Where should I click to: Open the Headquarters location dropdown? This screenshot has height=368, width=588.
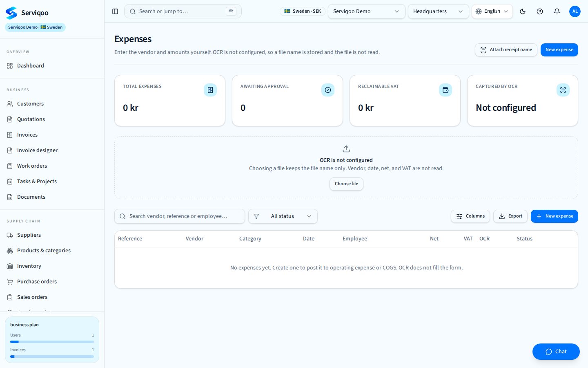tap(438, 11)
